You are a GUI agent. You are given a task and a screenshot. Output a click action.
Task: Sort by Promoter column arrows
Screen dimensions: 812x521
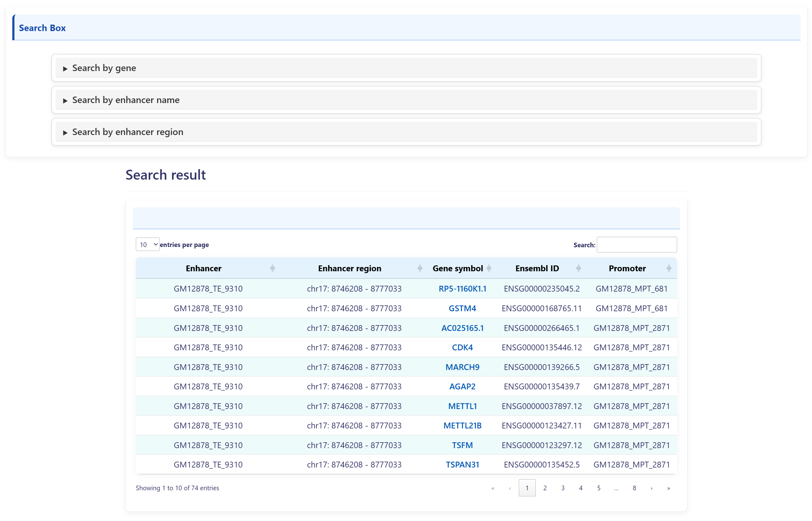click(x=668, y=268)
